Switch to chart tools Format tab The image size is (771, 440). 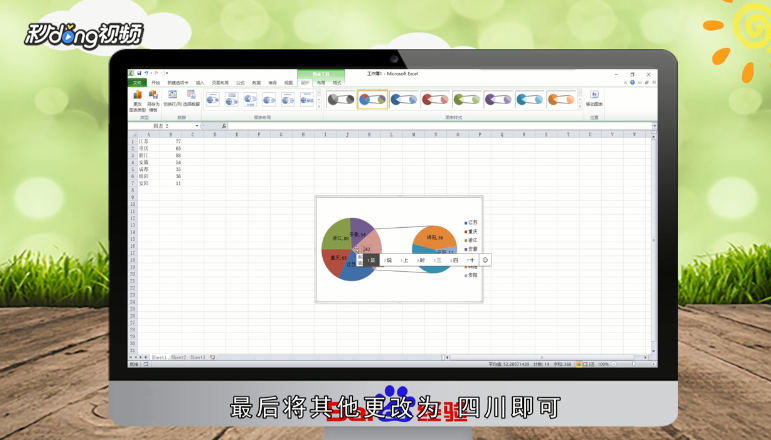coord(337,83)
